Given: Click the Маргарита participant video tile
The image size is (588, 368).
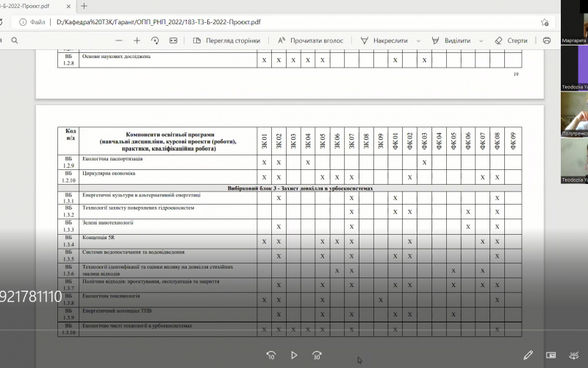Looking at the screenshot, I should pos(574,23).
